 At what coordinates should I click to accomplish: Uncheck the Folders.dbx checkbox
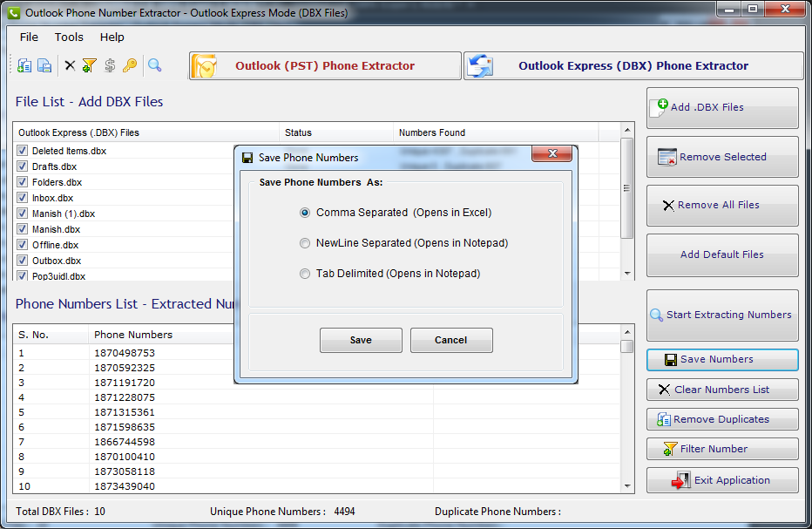point(22,182)
